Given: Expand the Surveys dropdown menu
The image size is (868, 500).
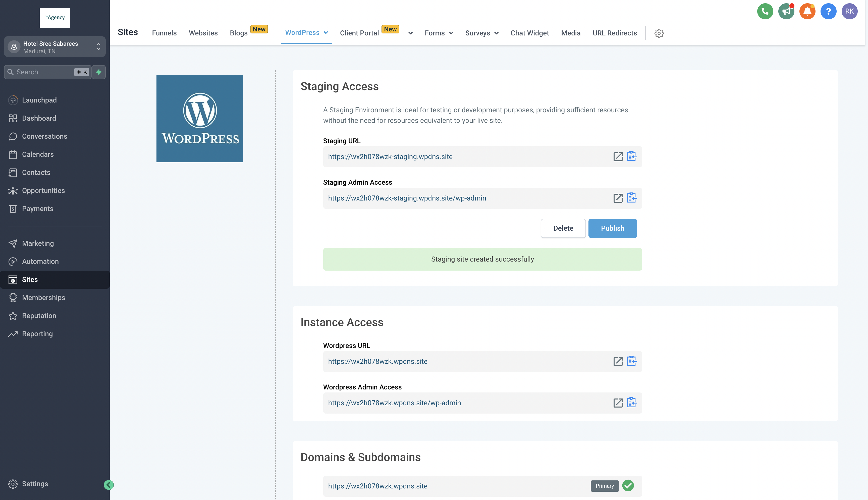Looking at the screenshot, I should 496,33.
